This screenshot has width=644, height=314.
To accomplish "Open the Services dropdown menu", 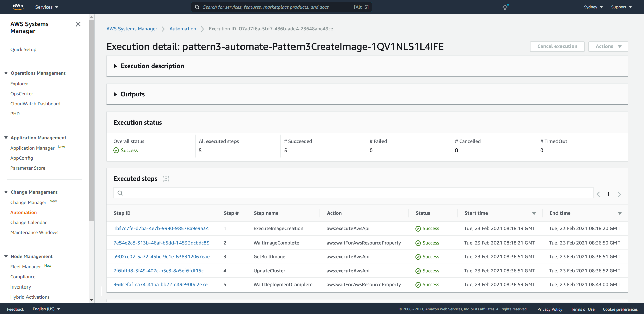I will click(x=47, y=7).
